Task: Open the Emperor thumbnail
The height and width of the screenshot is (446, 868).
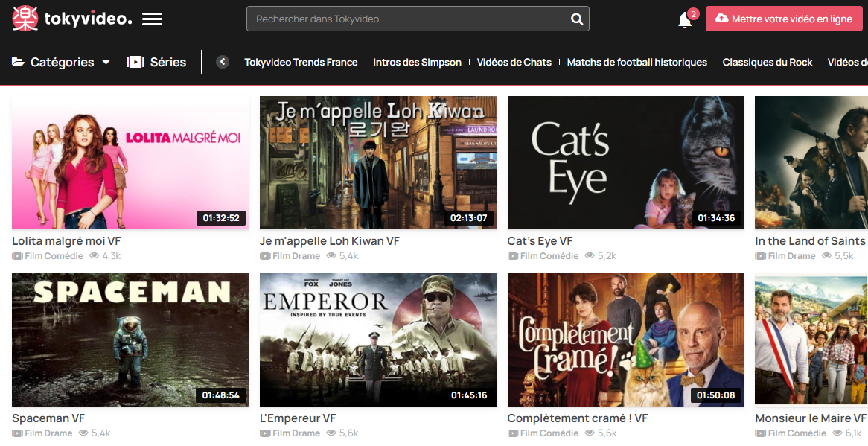Action: 378,340
